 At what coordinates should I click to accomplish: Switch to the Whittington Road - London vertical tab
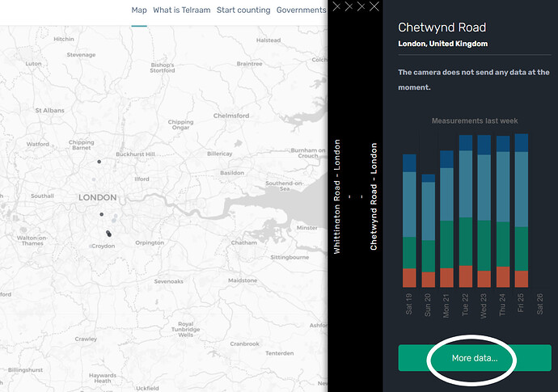337,196
